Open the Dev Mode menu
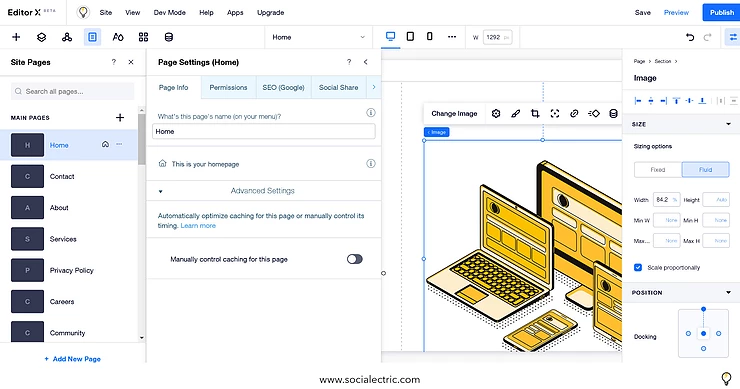 tap(169, 12)
